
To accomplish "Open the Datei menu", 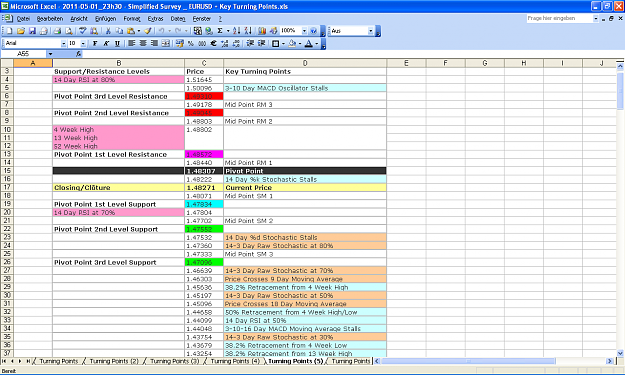I will [x=23, y=19].
